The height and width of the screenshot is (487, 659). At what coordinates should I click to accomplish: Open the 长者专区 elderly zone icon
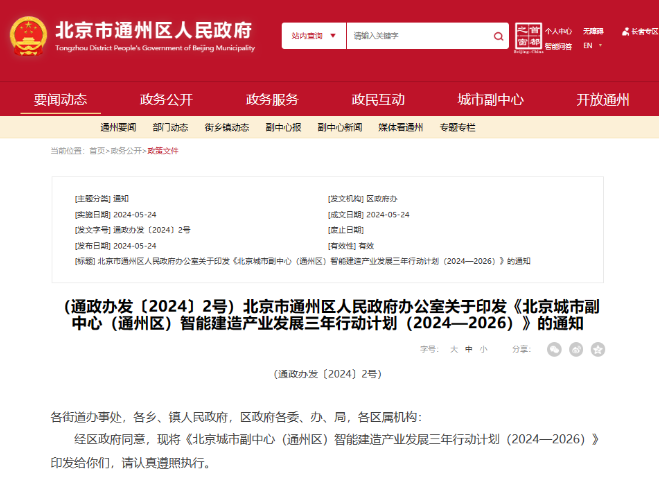(638, 32)
